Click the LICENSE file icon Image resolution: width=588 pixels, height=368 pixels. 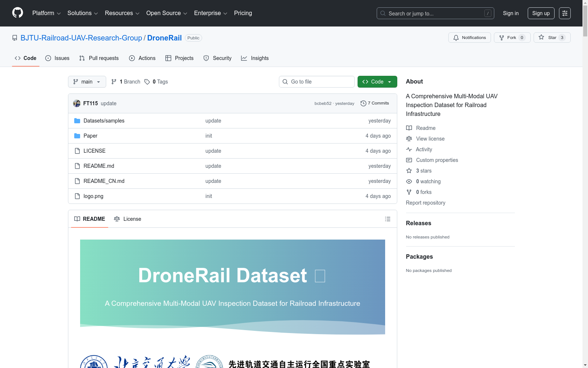click(77, 151)
